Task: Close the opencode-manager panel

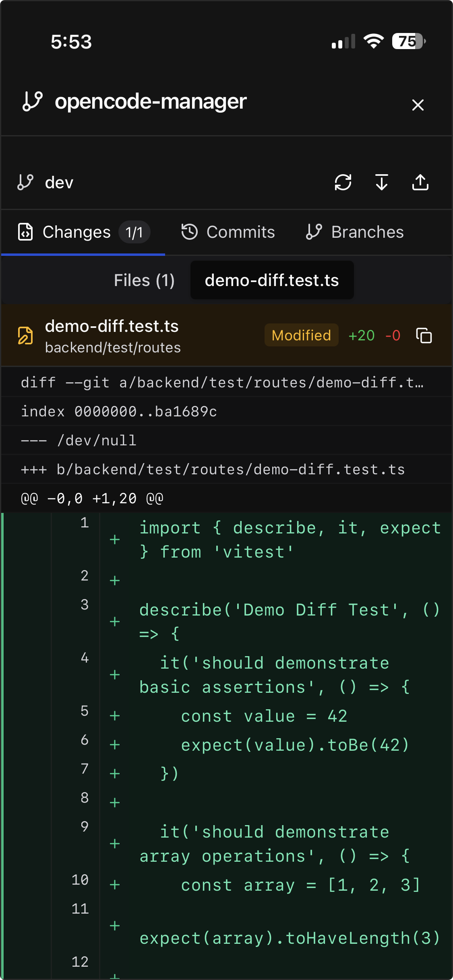Action: [418, 105]
